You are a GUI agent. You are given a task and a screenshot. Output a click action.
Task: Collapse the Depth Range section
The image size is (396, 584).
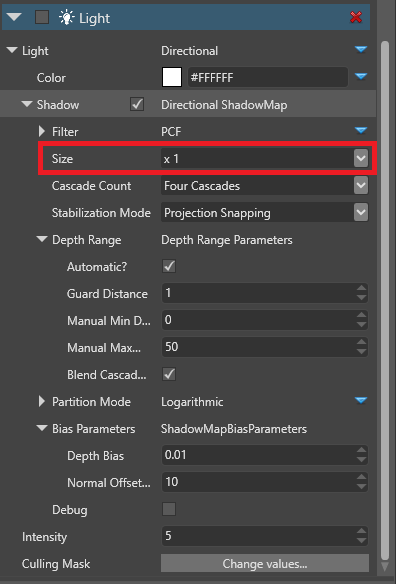(x=42, y=239)
